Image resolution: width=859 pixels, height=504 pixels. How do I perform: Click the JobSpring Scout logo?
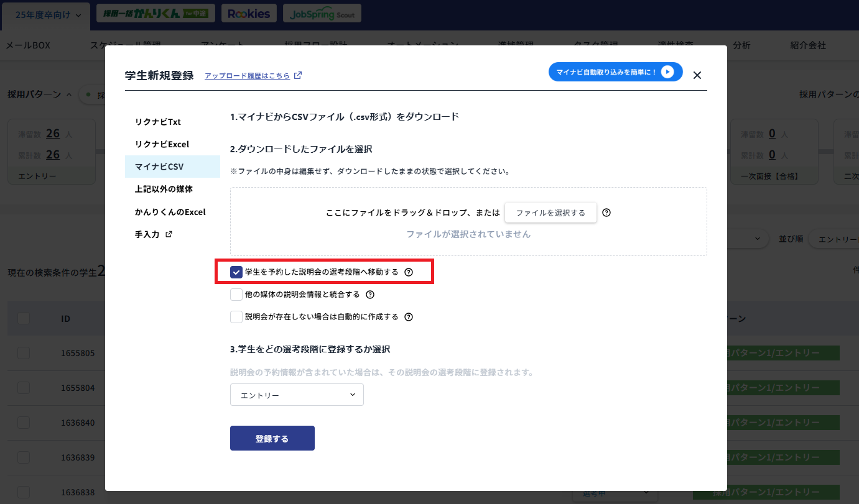(x=322, y=12)
